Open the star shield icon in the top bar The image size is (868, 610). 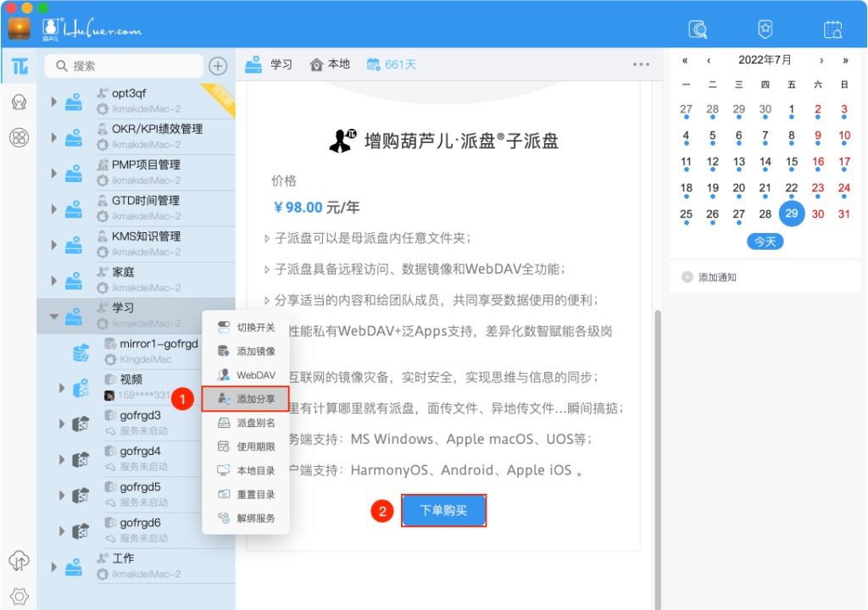coord(765,29)
